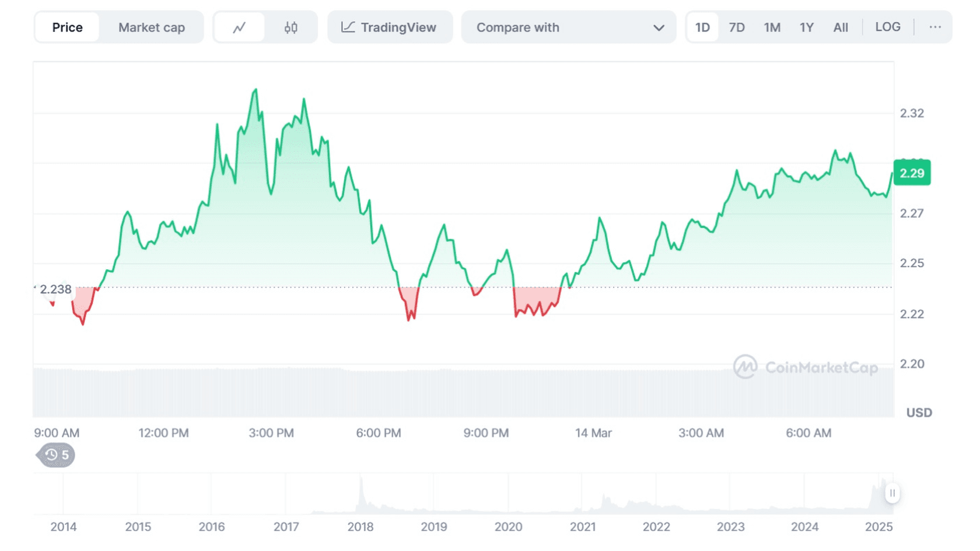Screen dimensions: 980x551
Task: Click the 2.238 opening price label
Action: tap(55, 290)
